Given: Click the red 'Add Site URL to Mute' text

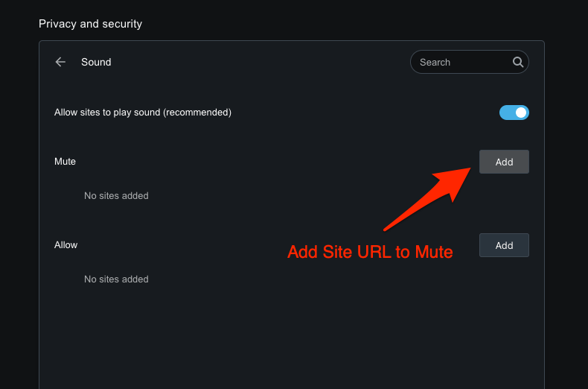Looking at the screenshot, I should point(370,252).
